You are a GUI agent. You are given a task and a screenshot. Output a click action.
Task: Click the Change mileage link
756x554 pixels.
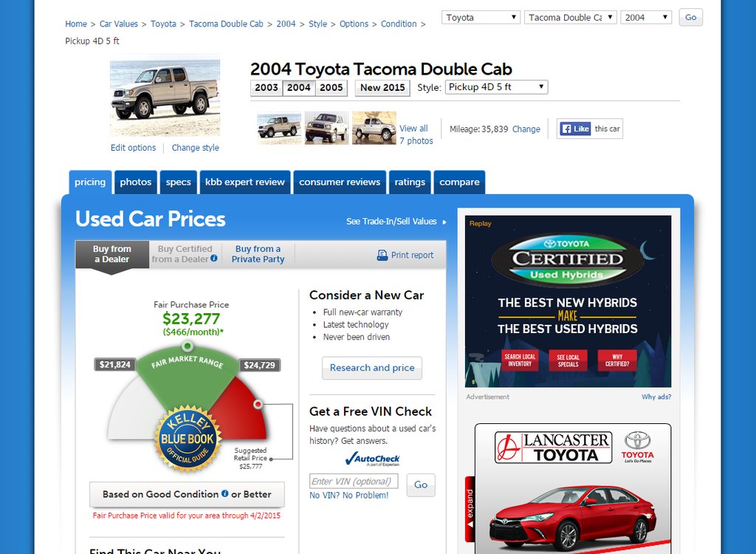tap(526, 129)
